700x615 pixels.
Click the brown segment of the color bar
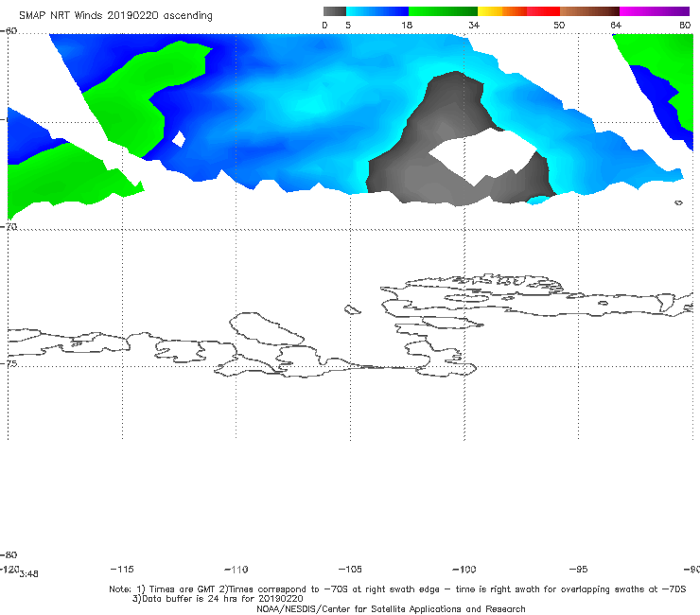coord(589,11)
